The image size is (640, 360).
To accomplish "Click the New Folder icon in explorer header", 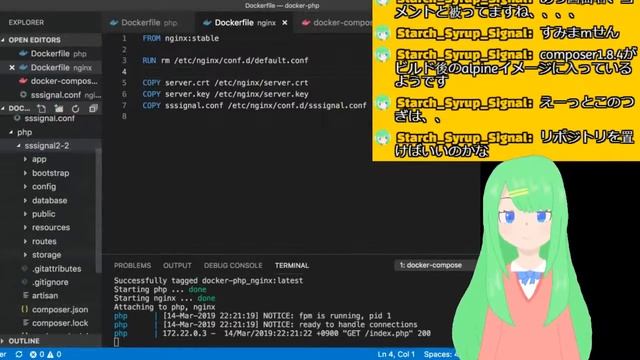I will (x=59, y=109).
